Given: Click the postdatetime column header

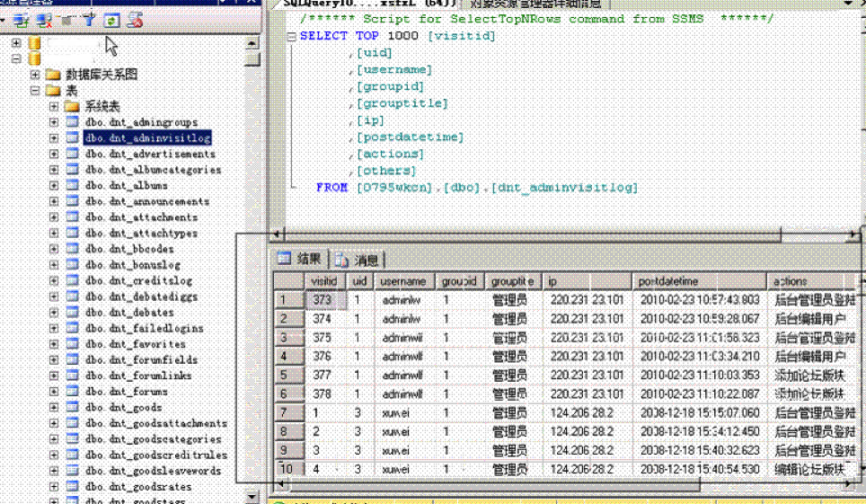Looking at the screenshot, I should pos(668,281).
